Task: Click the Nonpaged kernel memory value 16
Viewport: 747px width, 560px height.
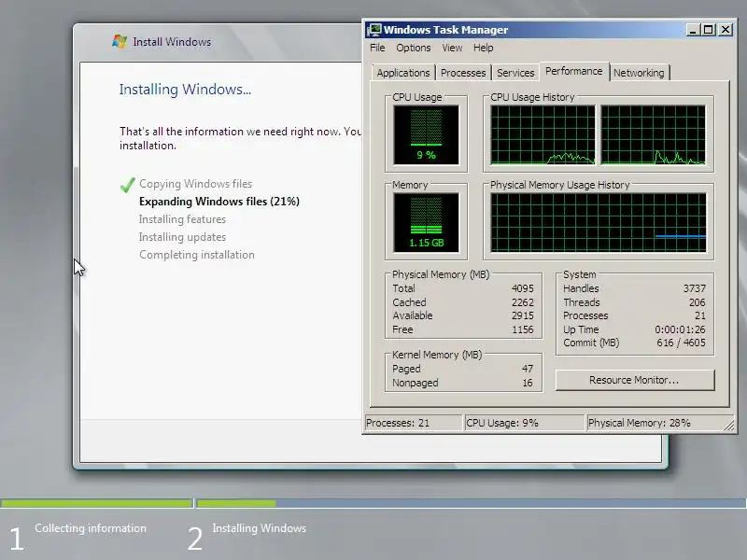Action: [x=528, y=383]
